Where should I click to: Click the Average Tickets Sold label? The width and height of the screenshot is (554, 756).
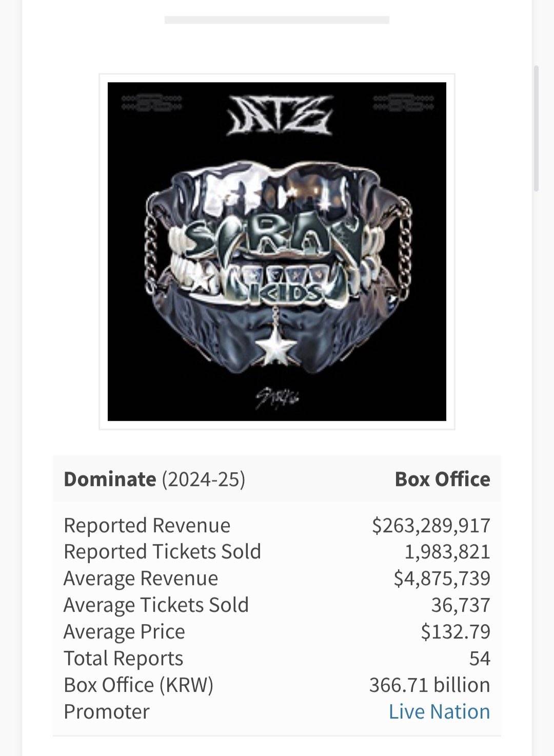(x=156, y=605)
